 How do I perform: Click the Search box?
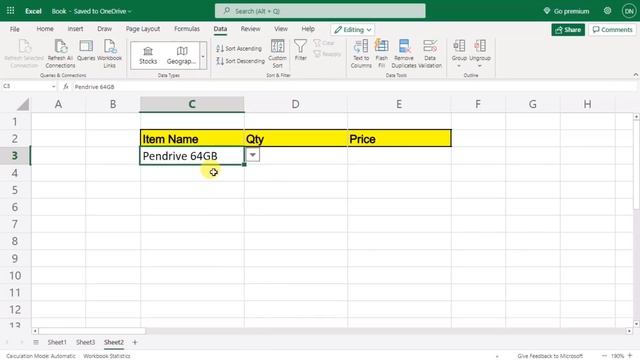pyautogui.click(x=320, y=11)
